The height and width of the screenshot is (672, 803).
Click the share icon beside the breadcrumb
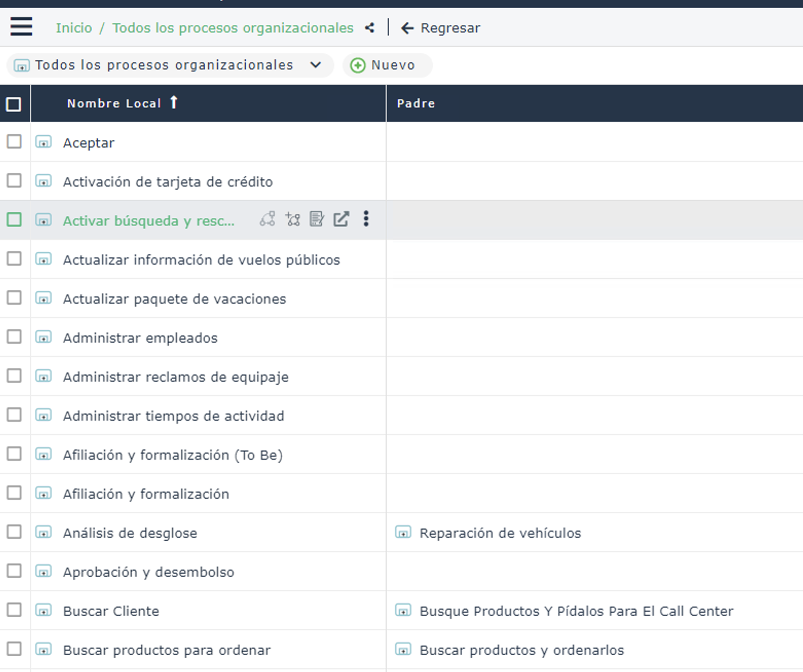(370, 28)
